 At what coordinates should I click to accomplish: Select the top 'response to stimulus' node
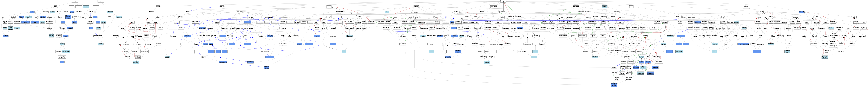tap(762, 12)
